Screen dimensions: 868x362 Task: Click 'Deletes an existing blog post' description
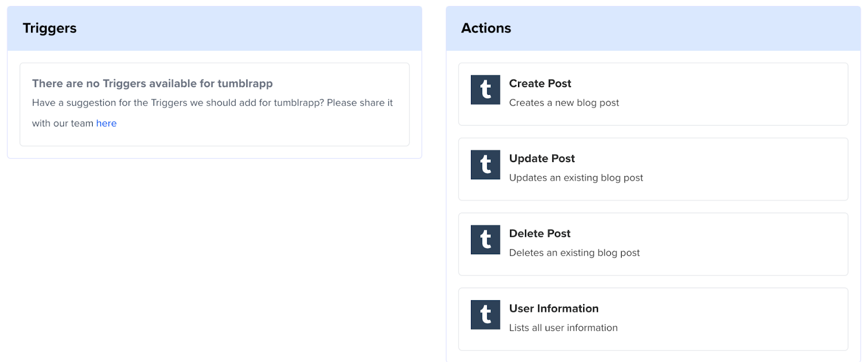[x=574, y=253]
